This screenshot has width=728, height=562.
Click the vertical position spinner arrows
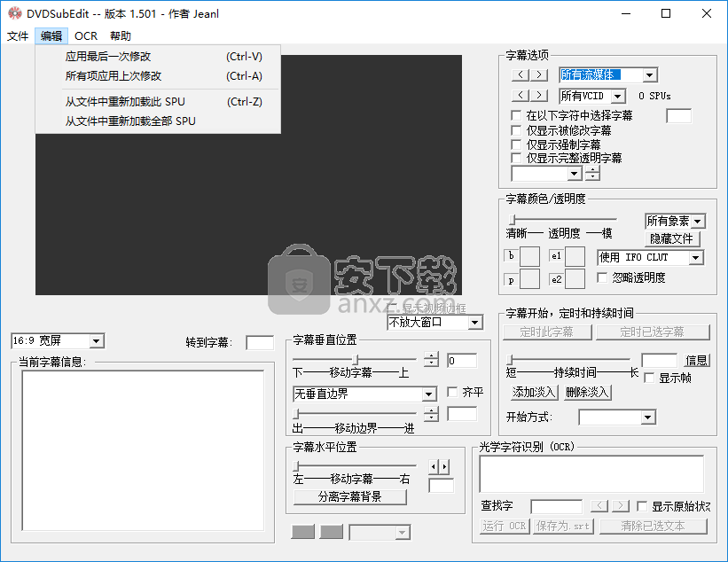431,359
